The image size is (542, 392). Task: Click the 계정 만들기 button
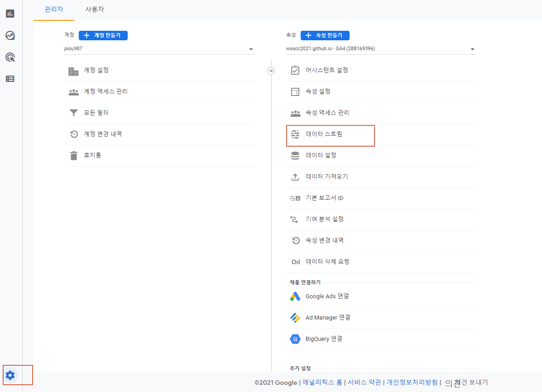[103, 35]
